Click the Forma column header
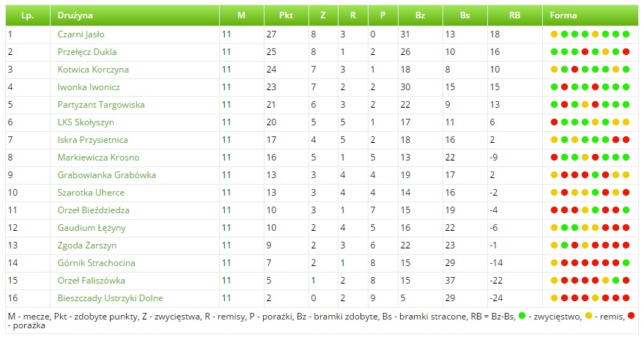 (563, 15)
